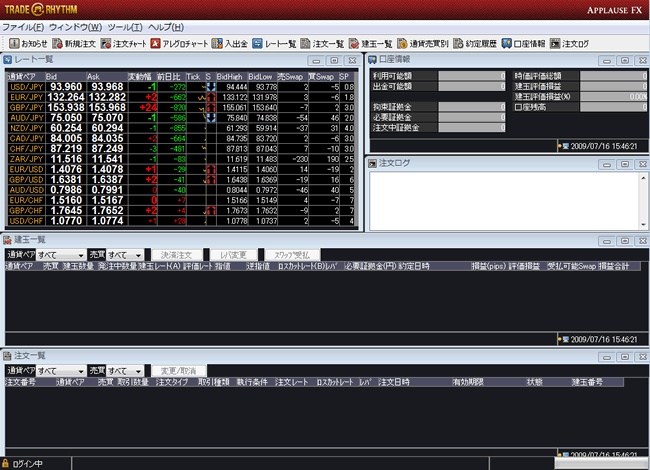Click the 口座情報 panel title icon
This screenshot has height=470, width=650.
pos(372,60)
